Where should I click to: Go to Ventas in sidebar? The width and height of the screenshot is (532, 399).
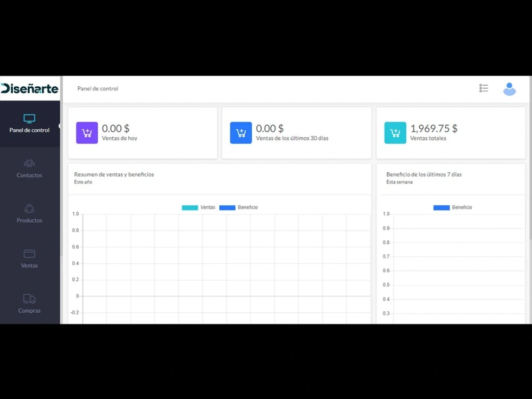29,265
